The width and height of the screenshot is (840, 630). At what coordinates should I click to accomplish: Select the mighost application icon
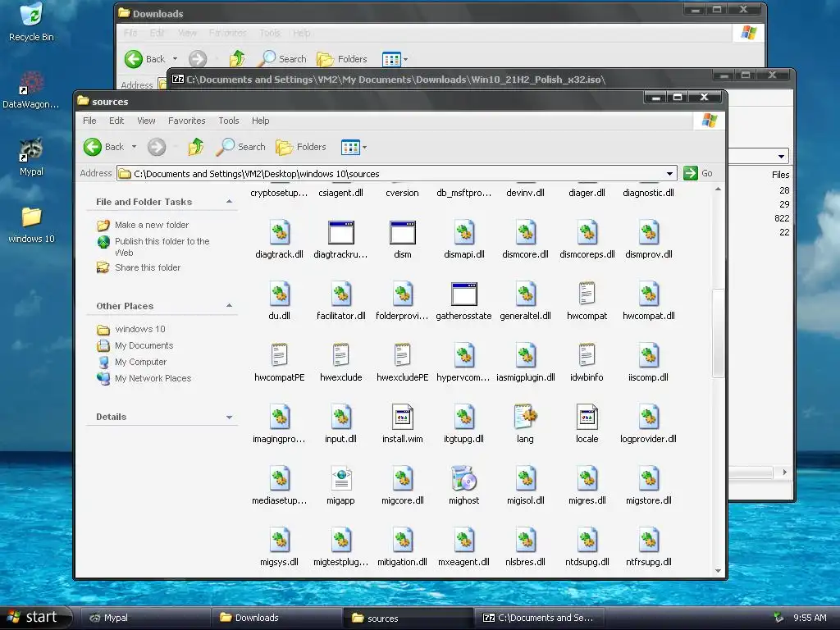(x=464, y=478)
